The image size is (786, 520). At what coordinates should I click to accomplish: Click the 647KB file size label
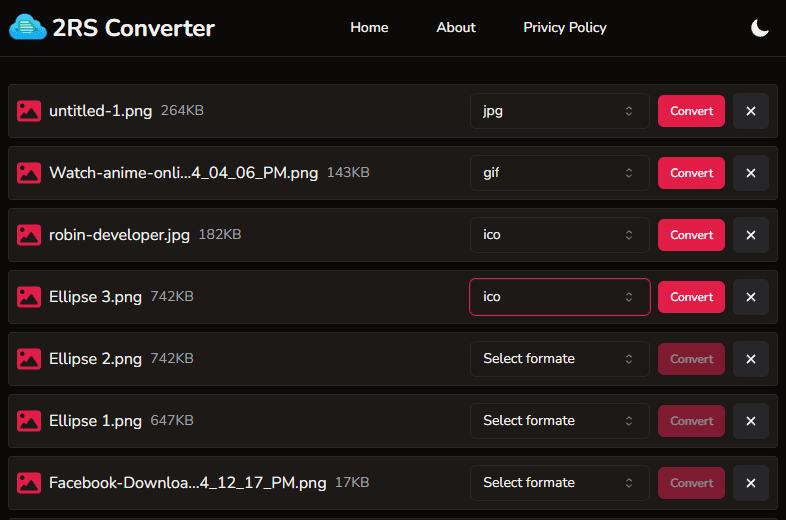pos(172,420)
